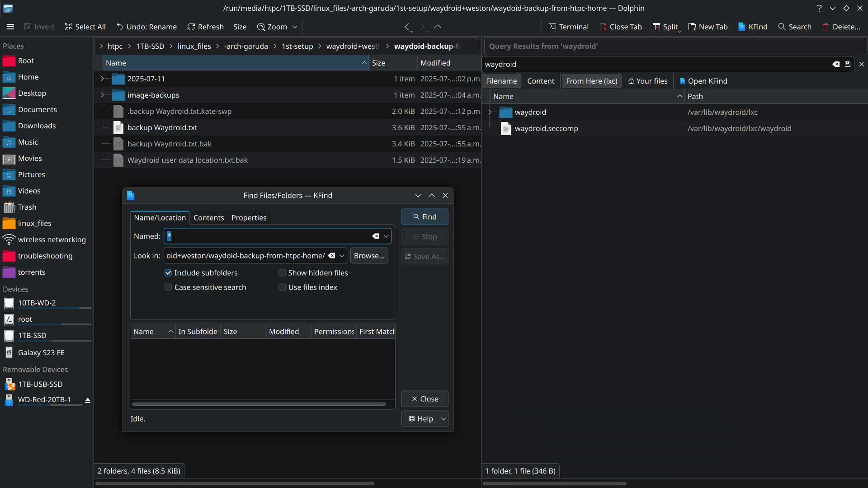Open the Terminal panel from the toolbar

pos(568,27)
